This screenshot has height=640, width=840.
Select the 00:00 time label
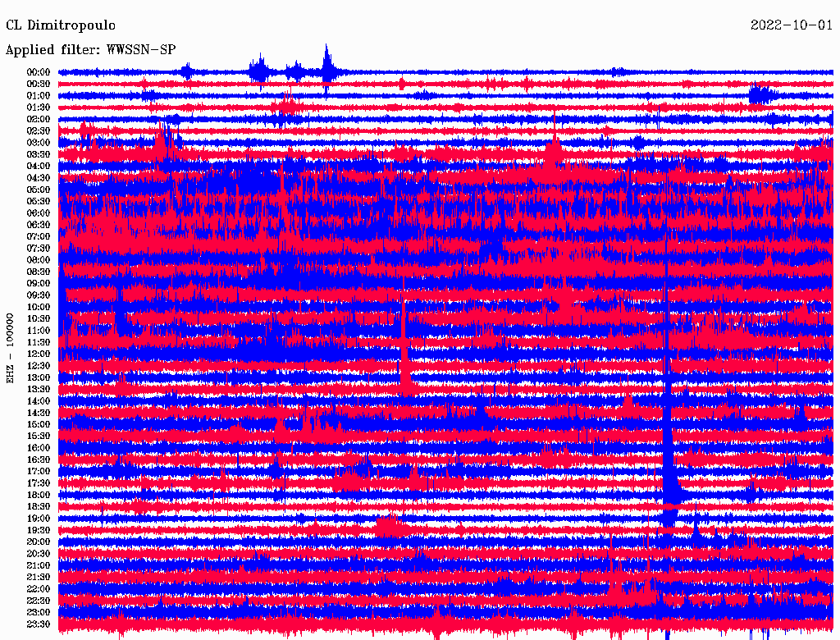[x=39, y=72]
